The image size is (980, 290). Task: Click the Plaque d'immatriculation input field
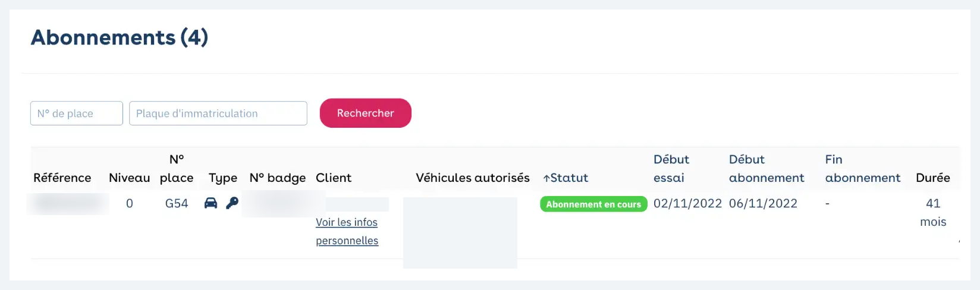(218, 113)
